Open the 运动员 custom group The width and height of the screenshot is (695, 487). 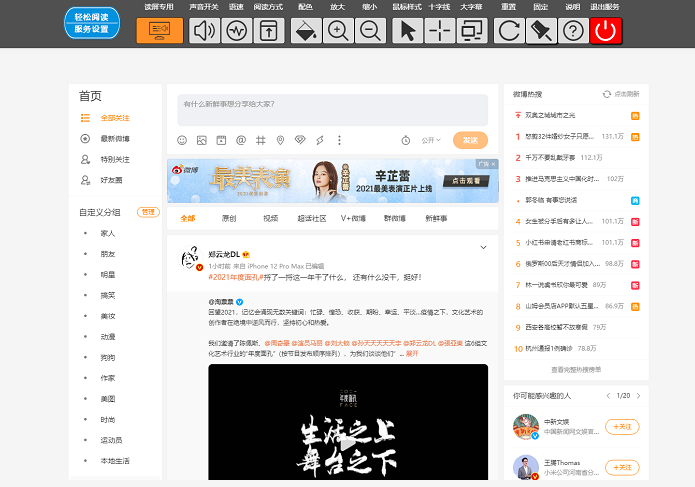(111, 440)
